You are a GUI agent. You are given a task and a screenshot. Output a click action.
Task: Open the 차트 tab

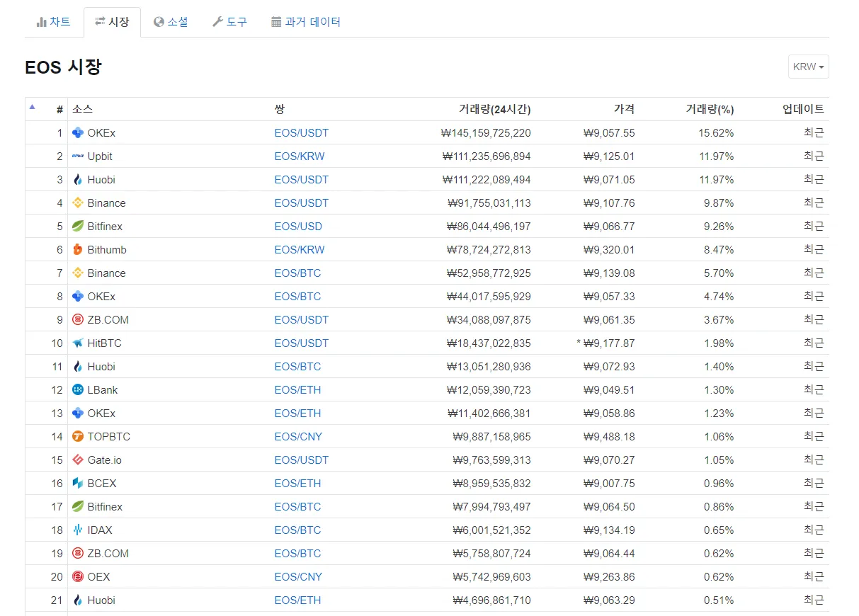(54, 22)
